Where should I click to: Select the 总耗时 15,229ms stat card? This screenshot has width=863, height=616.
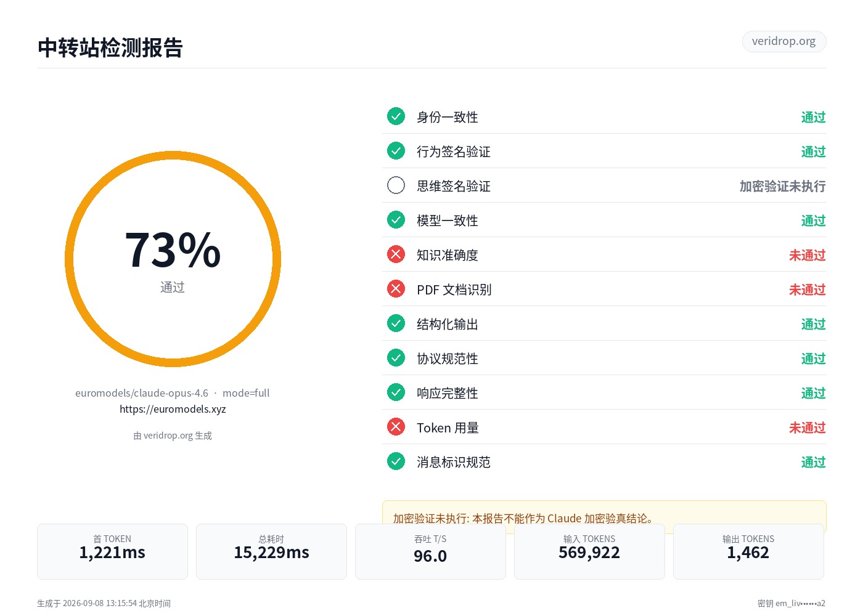(x=271, y=551)
